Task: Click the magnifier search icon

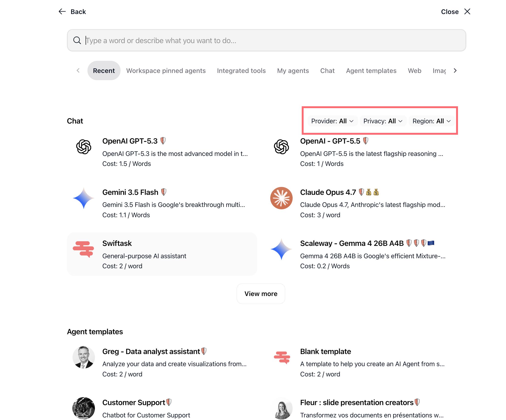Action: [77, 40]
